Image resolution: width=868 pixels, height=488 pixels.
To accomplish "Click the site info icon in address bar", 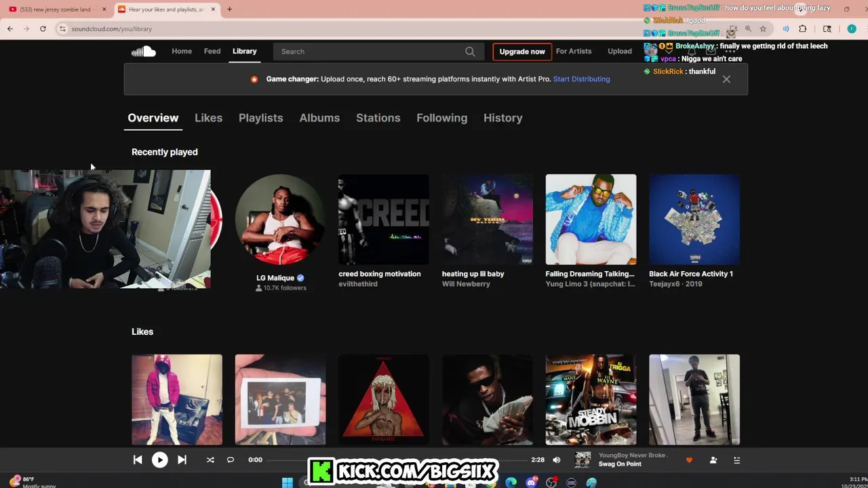I will point(62,28).
